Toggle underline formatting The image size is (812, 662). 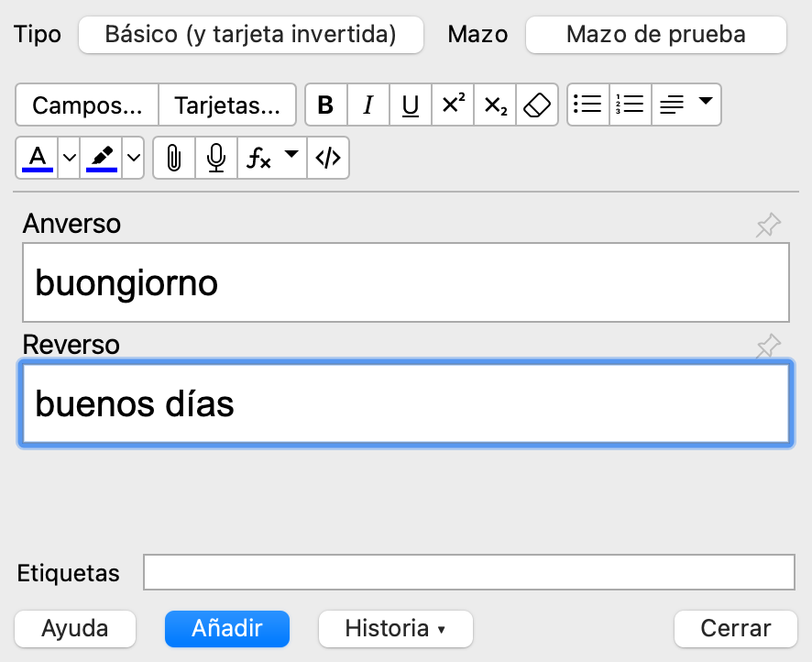(x=411, y=105)
